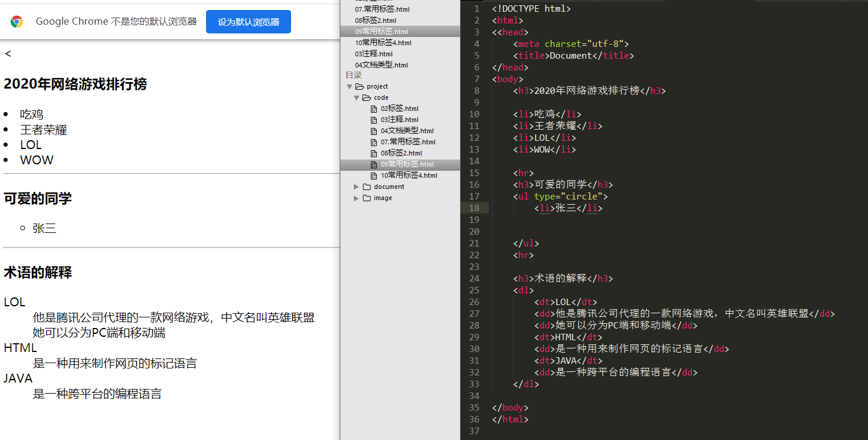Click the image folder icon
The height and width of the screenshot is (440, 868).
click(367, 198)
